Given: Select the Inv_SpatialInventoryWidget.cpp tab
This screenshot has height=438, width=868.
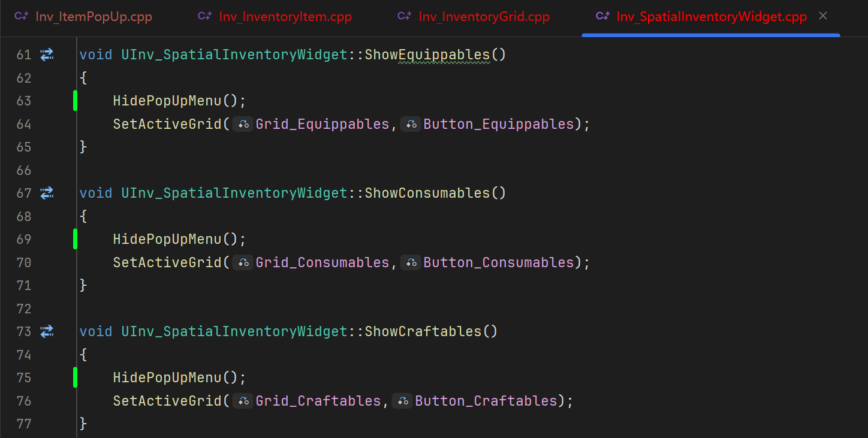Looking at the screenshot, I should (x=711, y=17).
